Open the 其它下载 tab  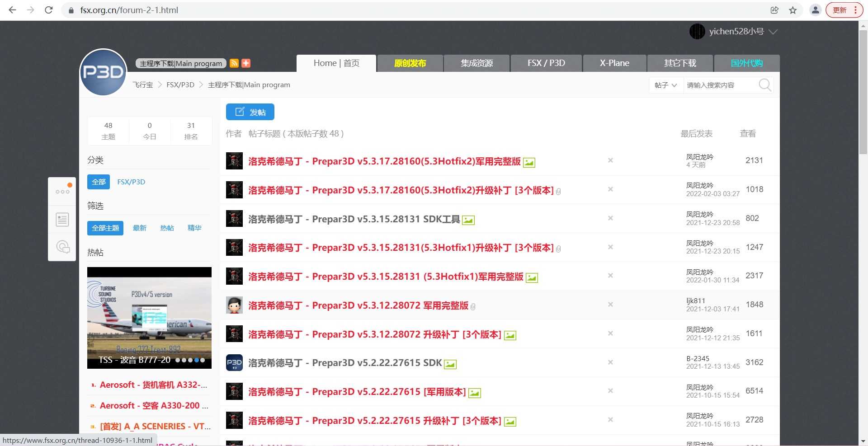(680, 63)
